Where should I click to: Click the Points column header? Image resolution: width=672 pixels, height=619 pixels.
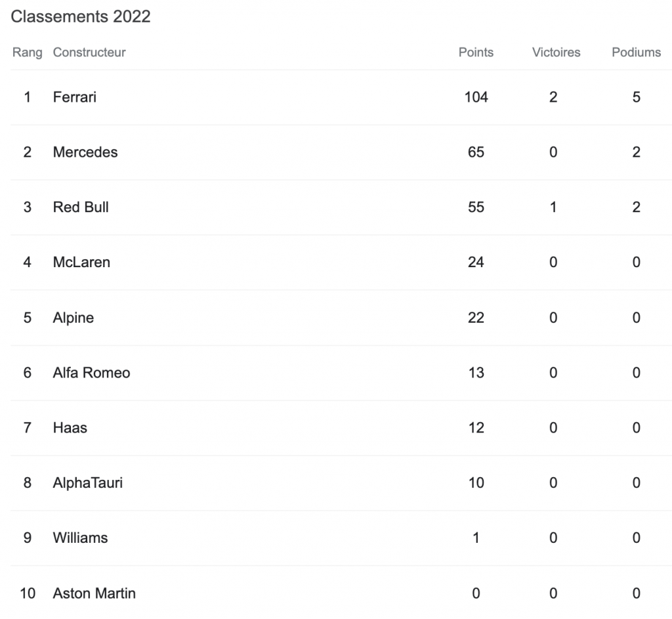pos(476,53)
